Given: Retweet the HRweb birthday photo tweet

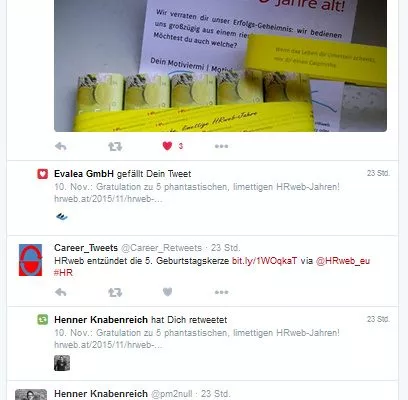Looking at the screenshot, I should 115,146.
